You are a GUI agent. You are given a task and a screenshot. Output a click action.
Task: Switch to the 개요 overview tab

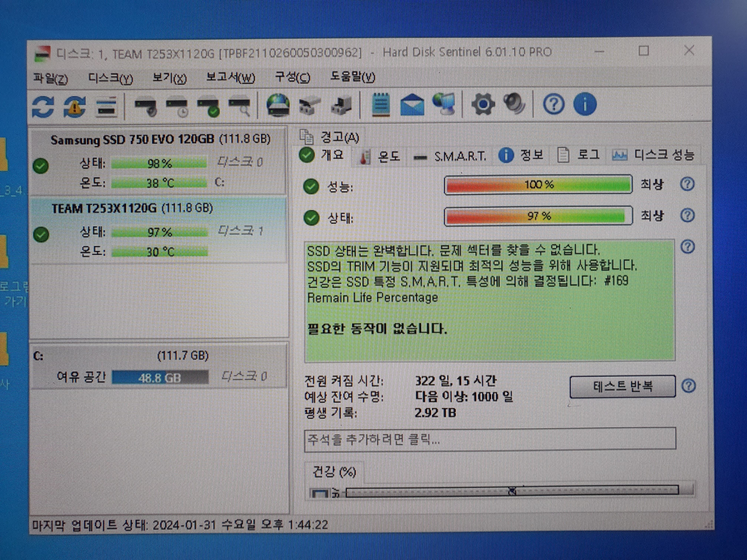321,155
